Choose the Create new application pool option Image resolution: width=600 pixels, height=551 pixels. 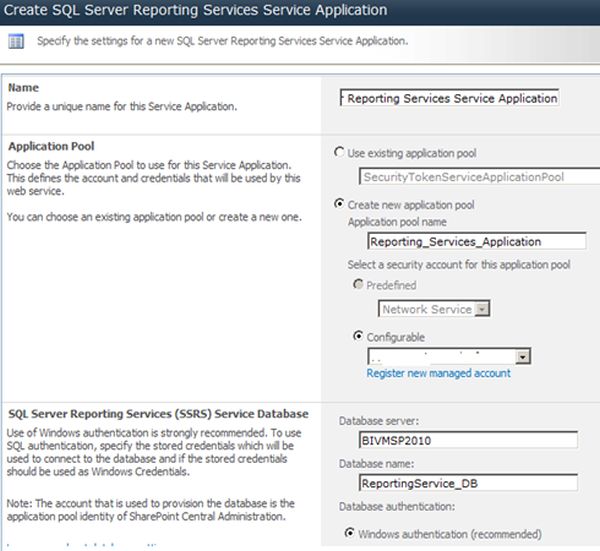[339, 205]
